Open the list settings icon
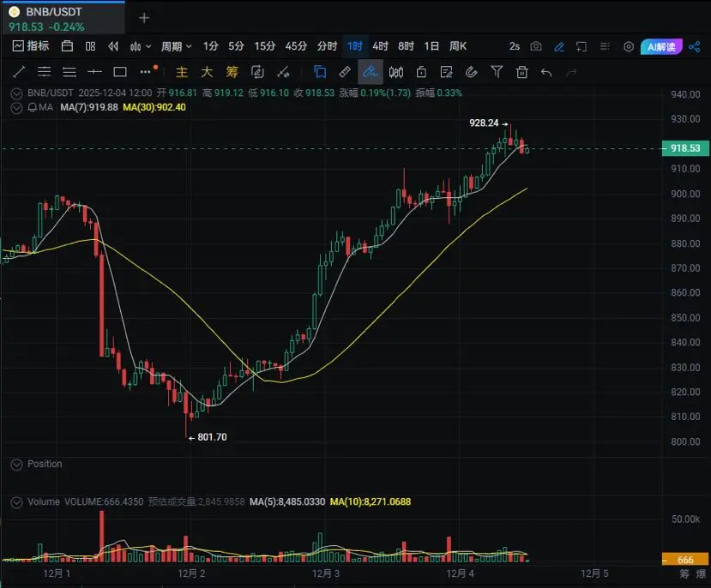Screen dimensions: 711x588 (605, 46)
